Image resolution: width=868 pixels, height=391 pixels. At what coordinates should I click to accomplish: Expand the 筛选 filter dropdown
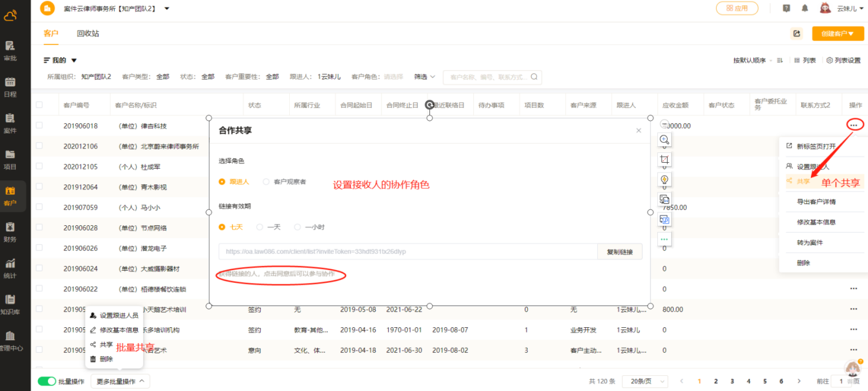tap(425, 77)
